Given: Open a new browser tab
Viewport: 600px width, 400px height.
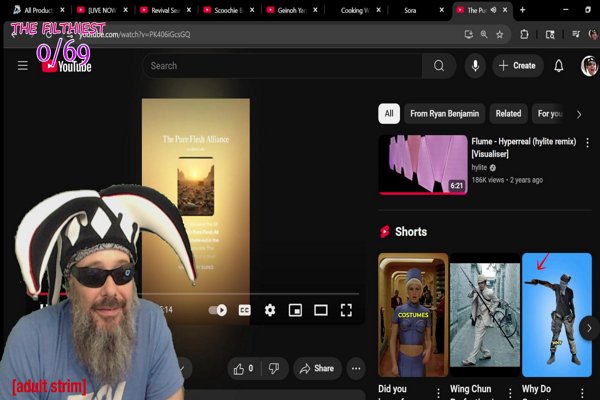Looking at the screenshot, I should point(522,10).
